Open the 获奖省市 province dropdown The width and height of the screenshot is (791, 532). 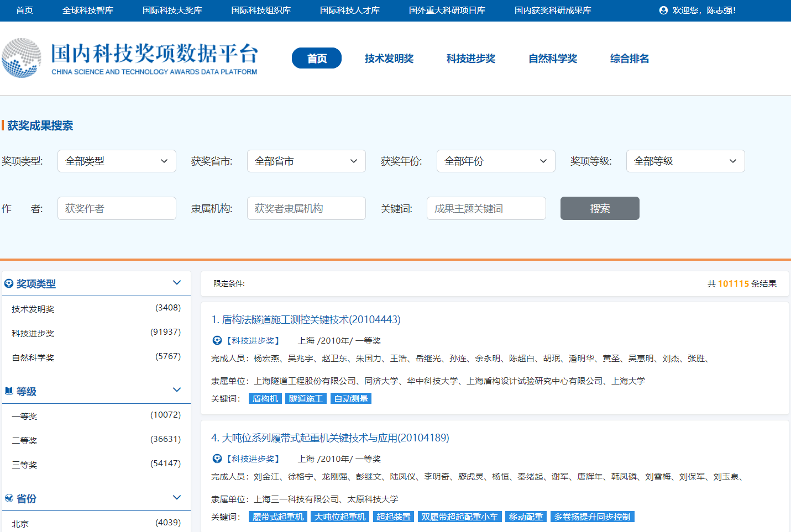[306, 161]
